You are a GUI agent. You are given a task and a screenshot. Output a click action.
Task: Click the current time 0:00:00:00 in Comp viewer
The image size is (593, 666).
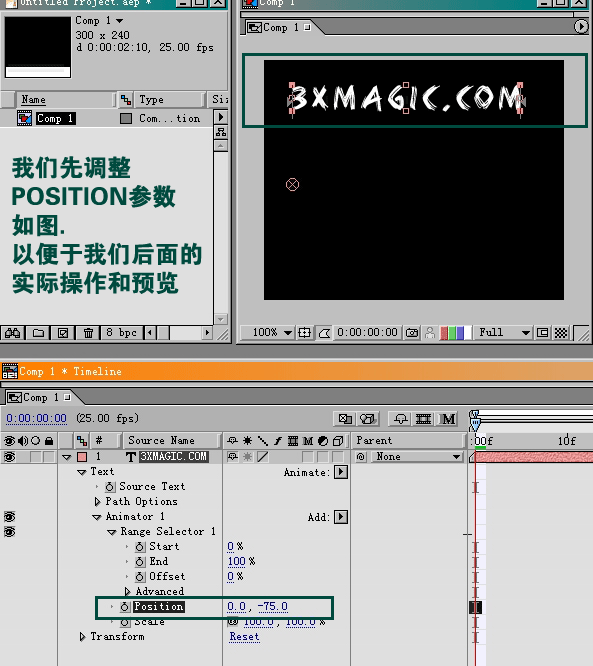[x=367, y=333]
